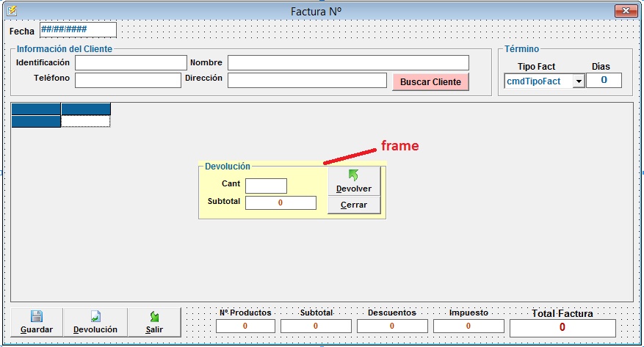The image size is (644, 347).
Task: Click the form icon in title bar
Action: [x=11, y=11]
